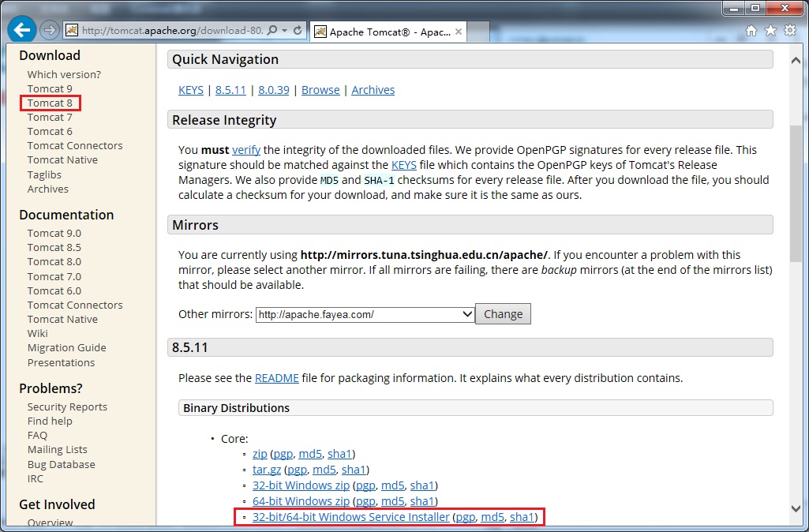Click the vertical scrollbar thumb
This screenshot has height=532, width=809.
pos(796,193)
